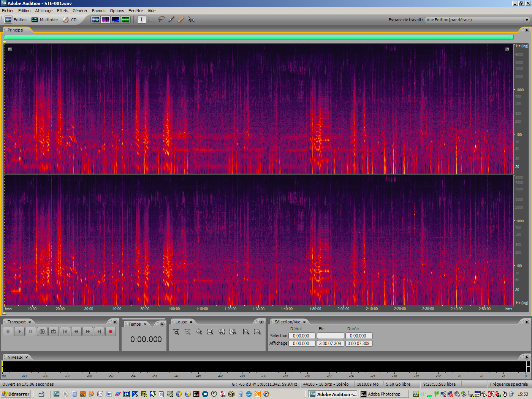Select the Marquee selection tool
This screenshot has height=399, width=532.
(x=151, y=19)
